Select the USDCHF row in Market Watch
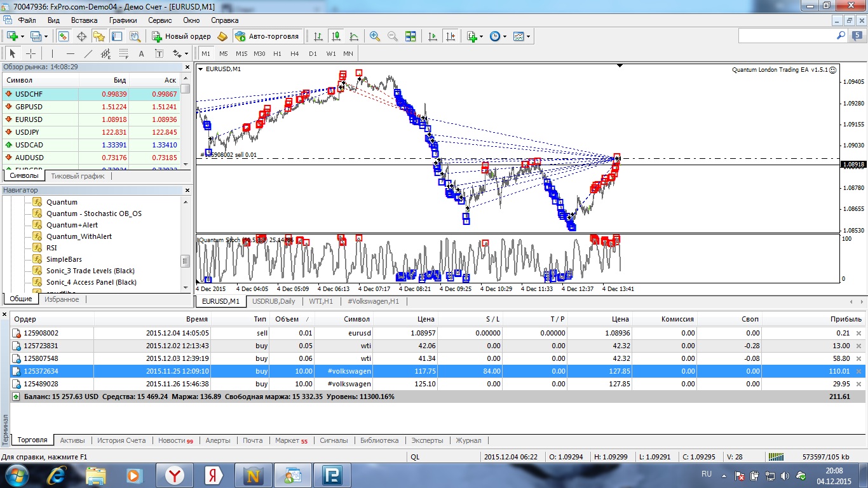Screen dimensions: 868x488 point(92,94)
